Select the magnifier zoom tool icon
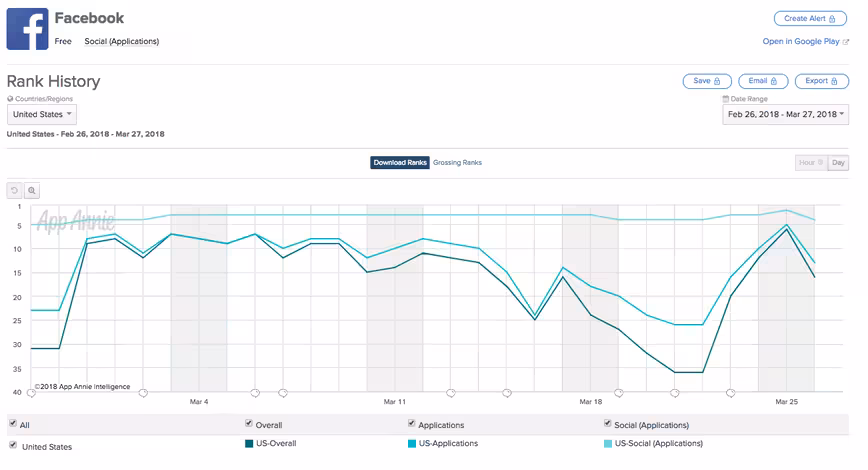This screenshot has width=868, height=470. click(32, 190)
